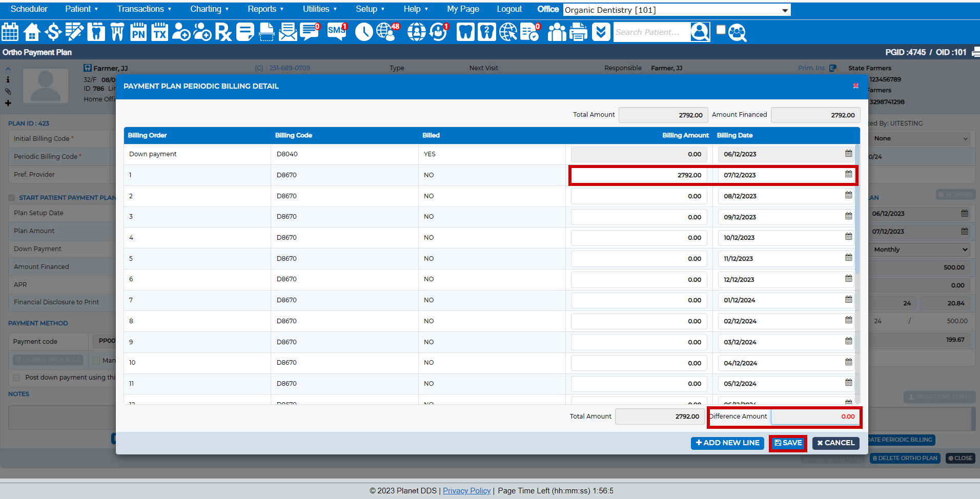Open the chat messages icon
This screenshot has width=980, height=499.
310,32
